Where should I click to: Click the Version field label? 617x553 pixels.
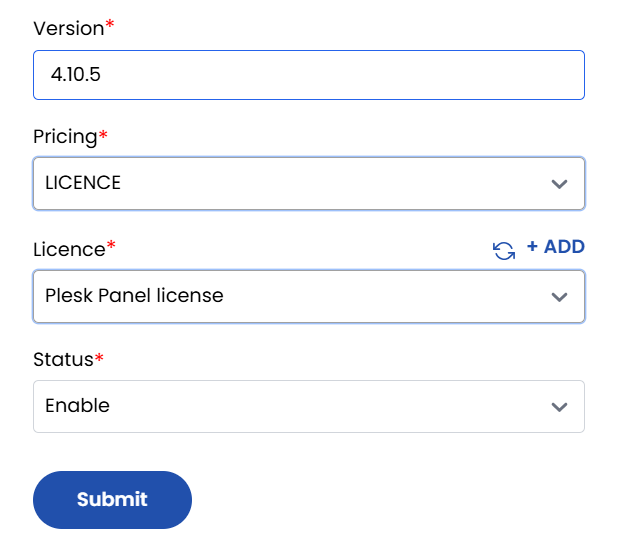68,29
